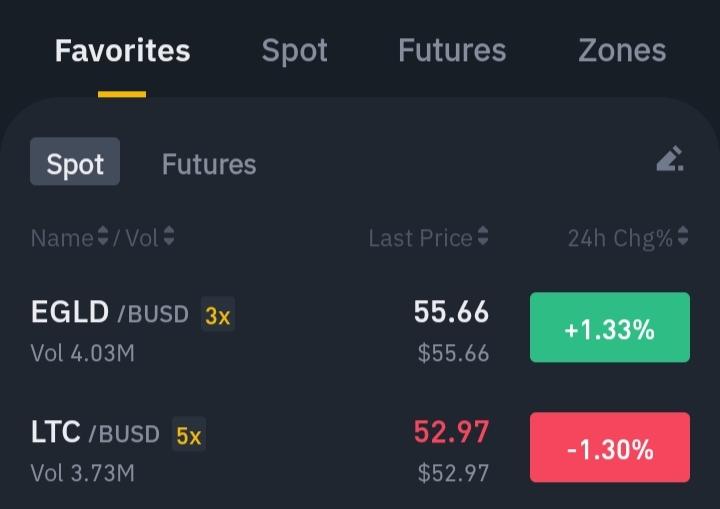Select the Spot sub-filter pill

(x=75, y=162)
